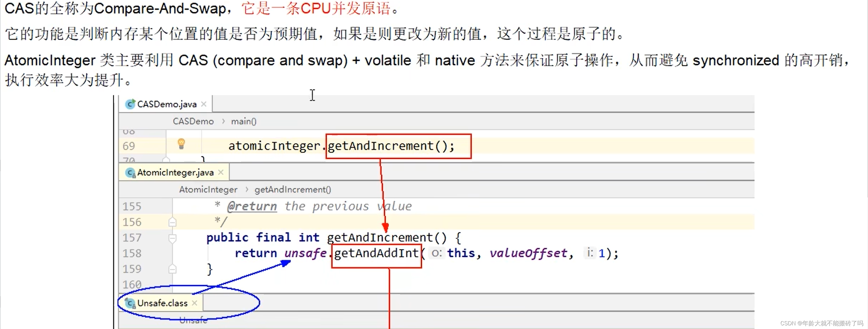
Task: Click the unsafe field reference on line 158
Action: pyautogui.click(x=305, y=253)
